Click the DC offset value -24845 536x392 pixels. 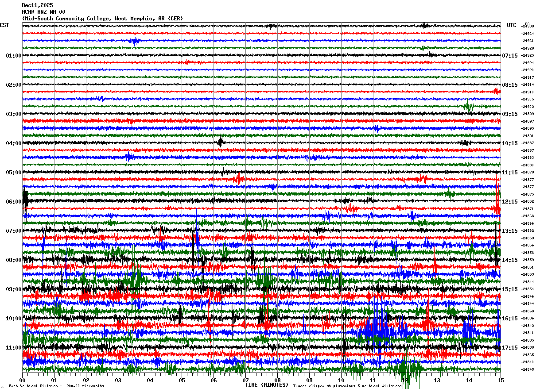point(528,369)
